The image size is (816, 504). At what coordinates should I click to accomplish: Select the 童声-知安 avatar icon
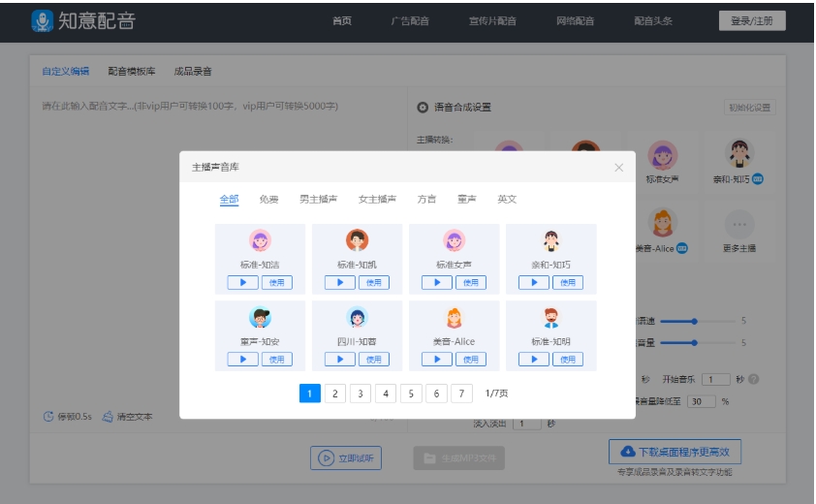[260, 317]
